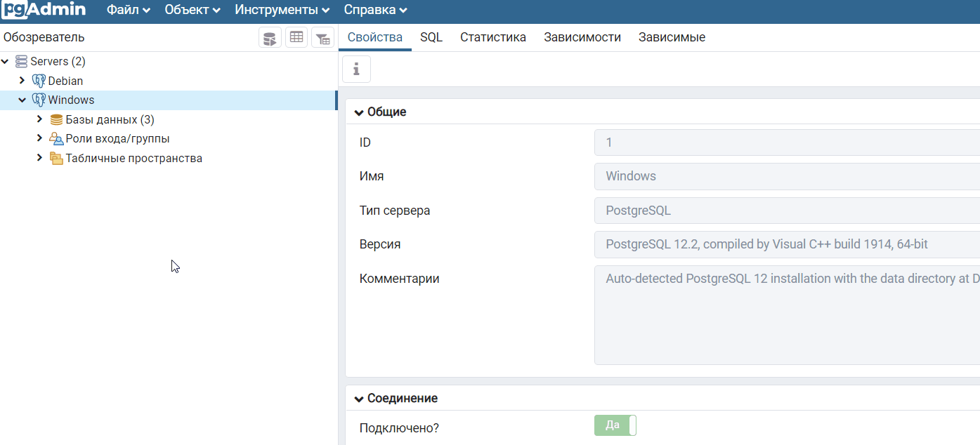Click the Роли входа/группы roles icon
This screenshot has height=445, width=980.
coord(56,139)
